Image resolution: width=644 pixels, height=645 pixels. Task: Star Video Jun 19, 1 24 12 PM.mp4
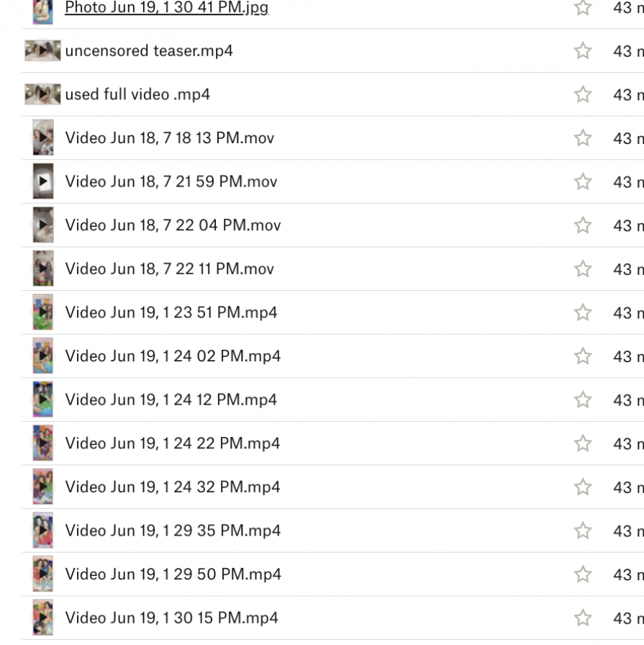(583, 400)
